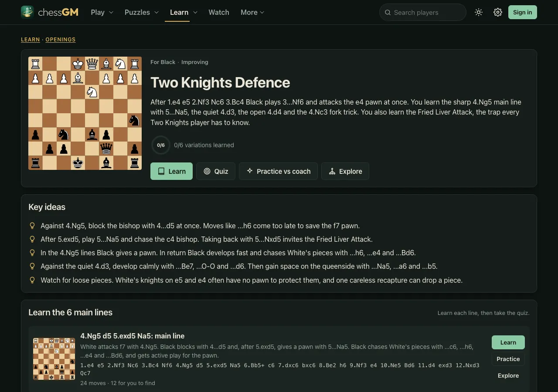Click the tree icon on the Explore button

332,171
